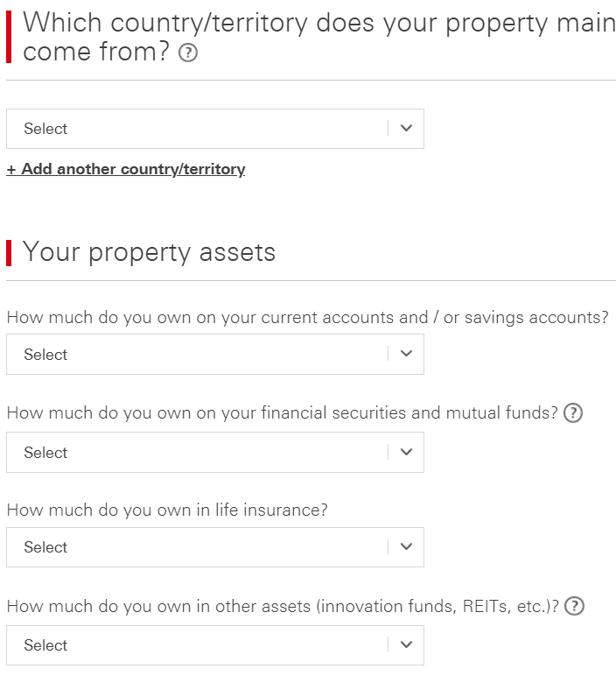Click current accounts and savings question label
The height and width of the screenshot is (697, 616).
coord(307,318)
